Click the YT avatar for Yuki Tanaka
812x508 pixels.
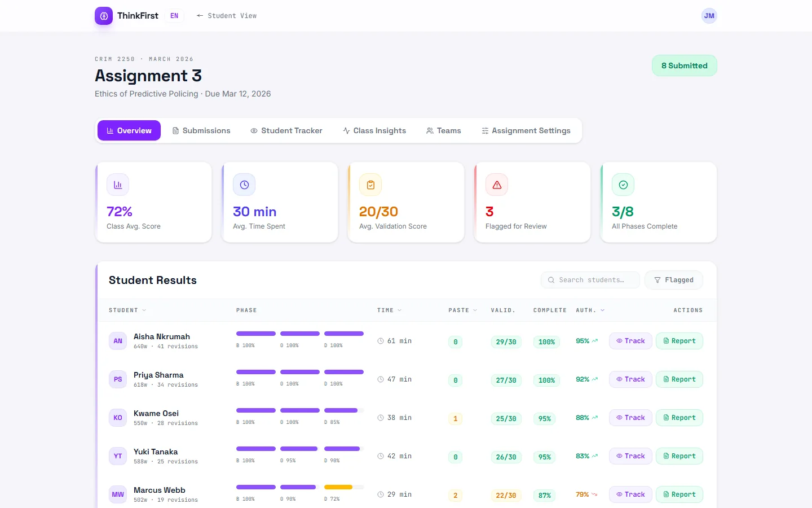pos(118,456)
